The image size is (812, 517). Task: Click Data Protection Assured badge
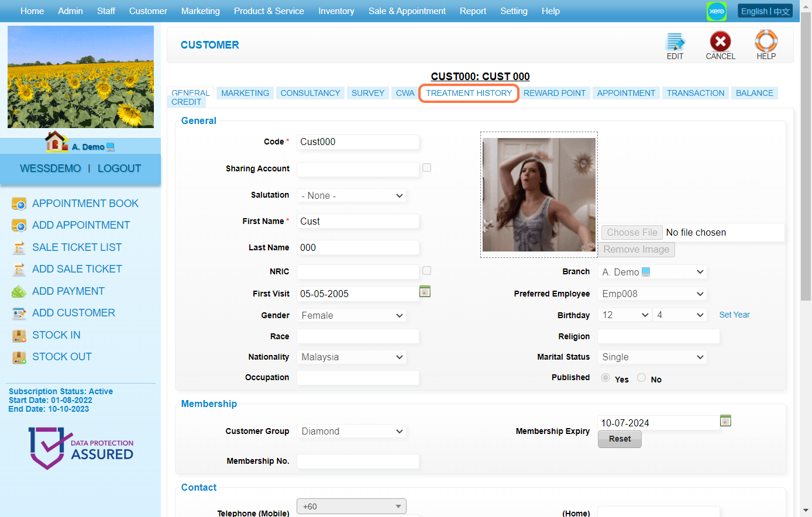coord(81,448)
